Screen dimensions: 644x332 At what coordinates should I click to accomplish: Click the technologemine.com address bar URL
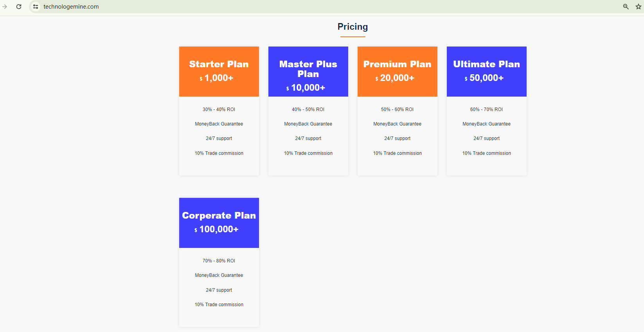(71, 7)
